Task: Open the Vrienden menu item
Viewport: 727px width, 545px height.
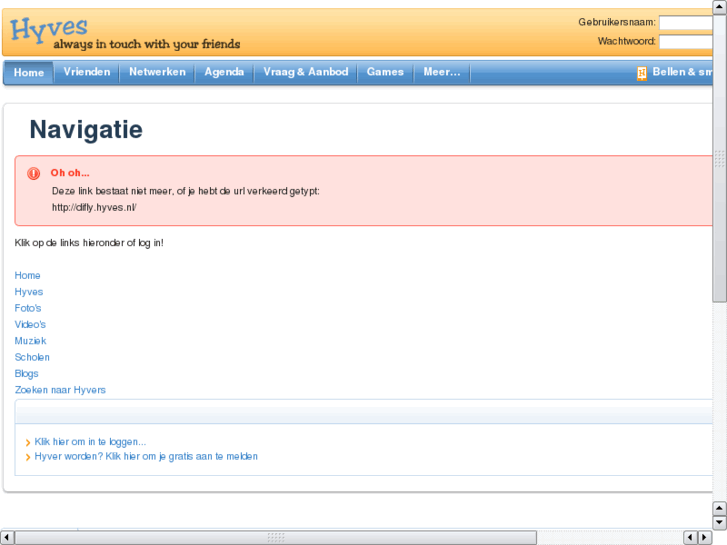Action: [87, 72]
